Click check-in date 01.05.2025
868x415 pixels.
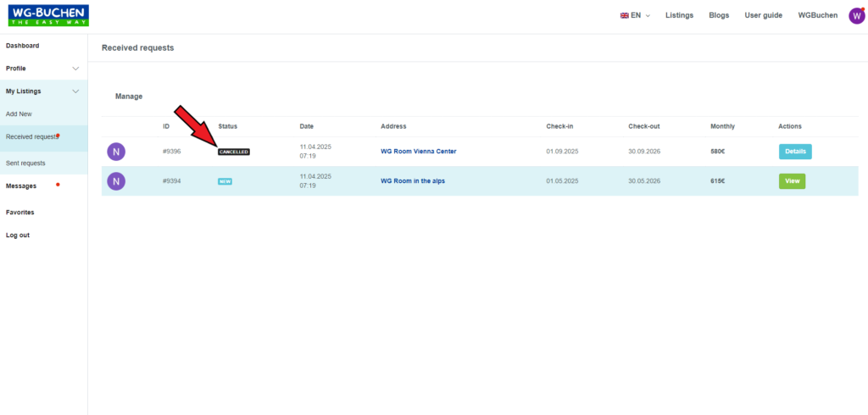tap(563, 180)
